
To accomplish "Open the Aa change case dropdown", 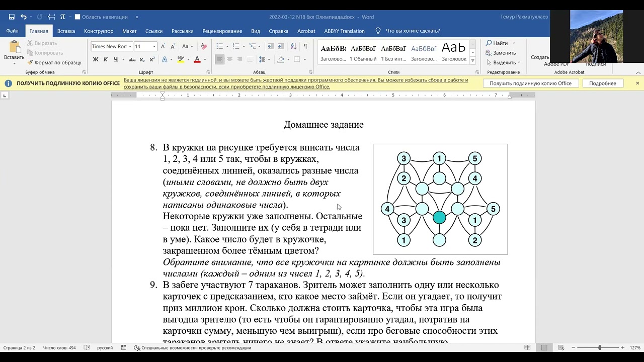I will pos(187,46).
